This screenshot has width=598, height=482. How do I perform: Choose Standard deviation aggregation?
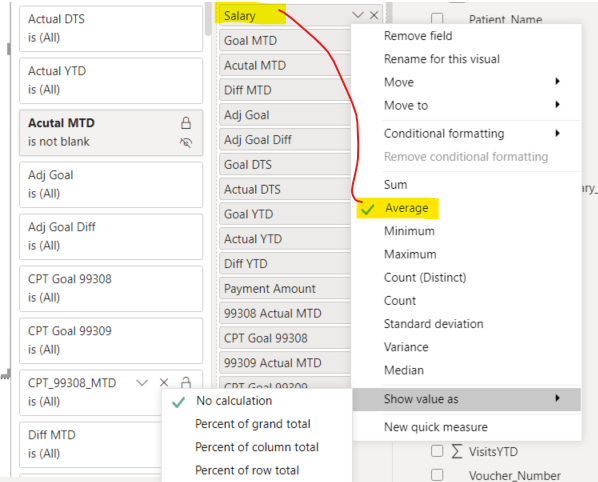(x=467, y=324)
